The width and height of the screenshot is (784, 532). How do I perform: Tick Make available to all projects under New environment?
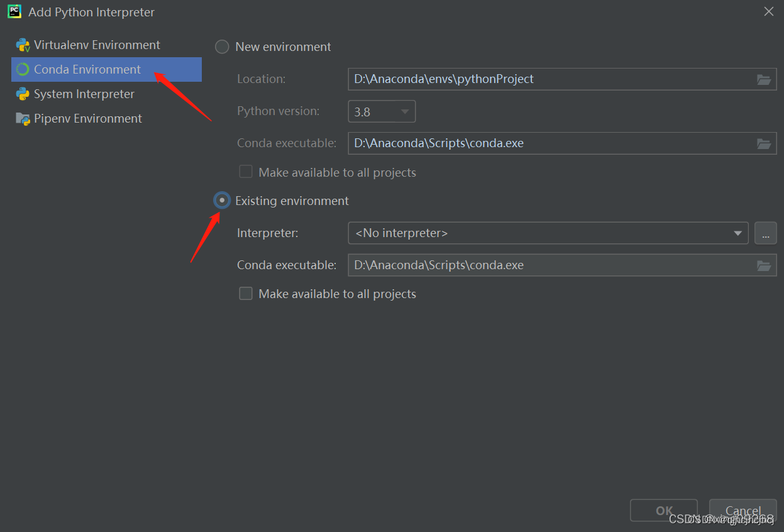tap(246, 172)
